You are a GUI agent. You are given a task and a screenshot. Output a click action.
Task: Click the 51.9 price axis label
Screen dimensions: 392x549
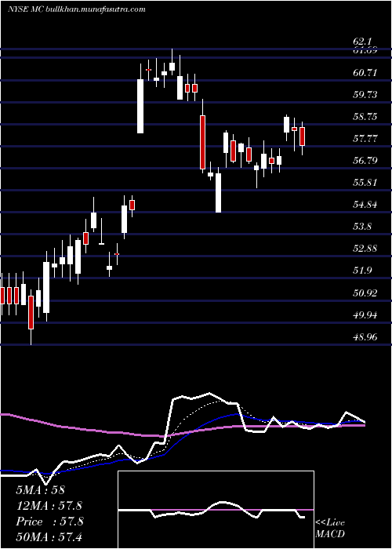click(362, 271)
